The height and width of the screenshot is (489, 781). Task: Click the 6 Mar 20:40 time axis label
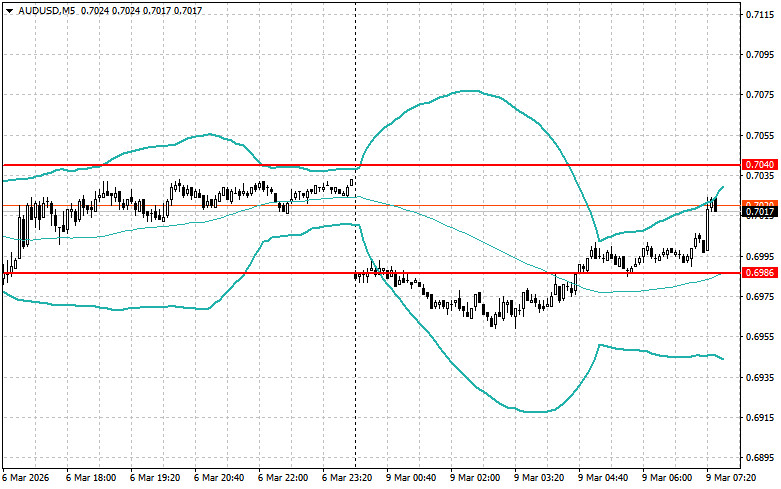coord(219,478)
